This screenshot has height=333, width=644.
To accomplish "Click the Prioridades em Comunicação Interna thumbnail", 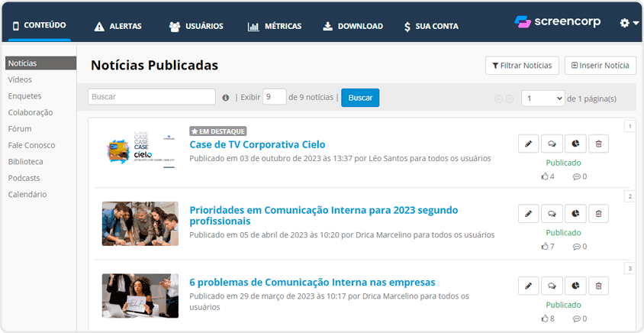I will pos(140,224).
